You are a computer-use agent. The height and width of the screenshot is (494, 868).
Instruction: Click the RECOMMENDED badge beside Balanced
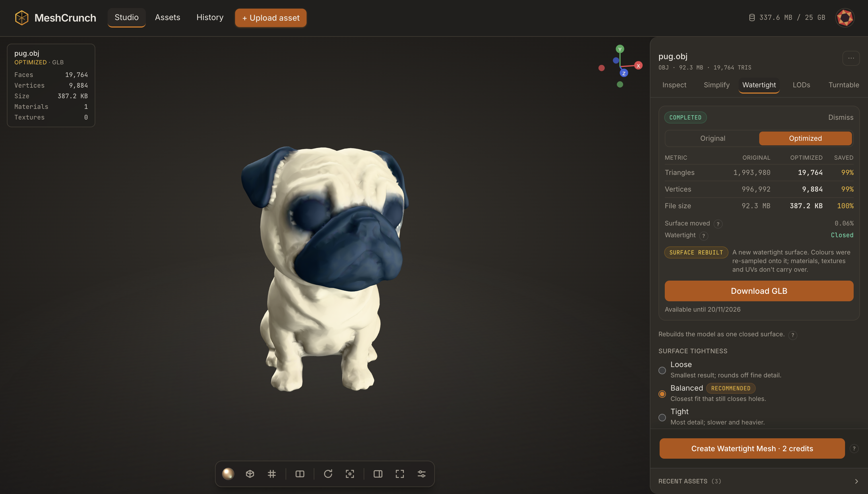pos(731,388)
